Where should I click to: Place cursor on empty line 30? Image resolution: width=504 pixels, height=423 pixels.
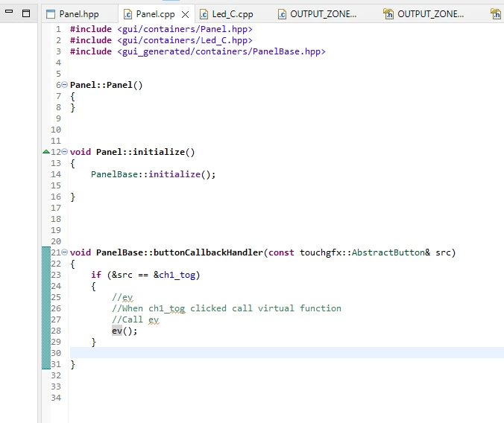pyautogui.click(x=287, y=353)
